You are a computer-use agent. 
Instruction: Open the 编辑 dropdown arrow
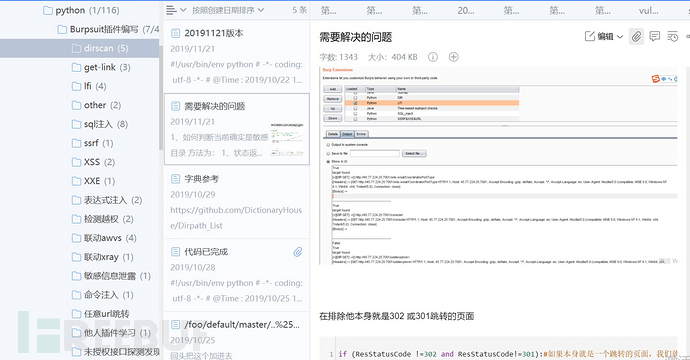pos(620,37)
